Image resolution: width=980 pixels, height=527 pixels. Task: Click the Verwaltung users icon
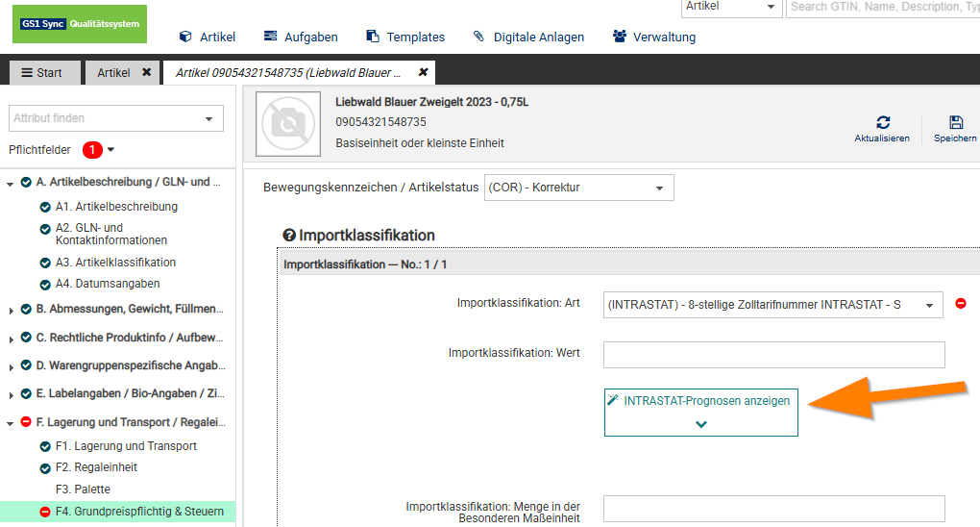pyautogui.click(x=620, y=36)
